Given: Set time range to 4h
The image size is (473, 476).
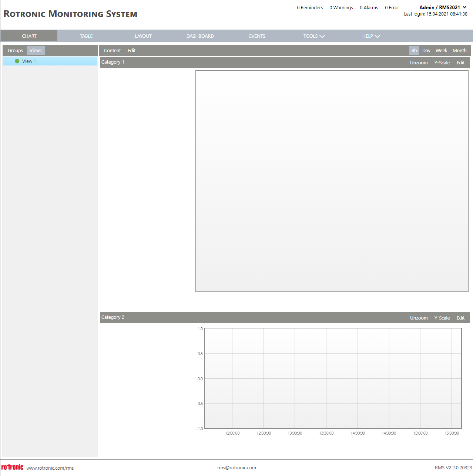Looking at the screenshot, I should tap(414, 51).
